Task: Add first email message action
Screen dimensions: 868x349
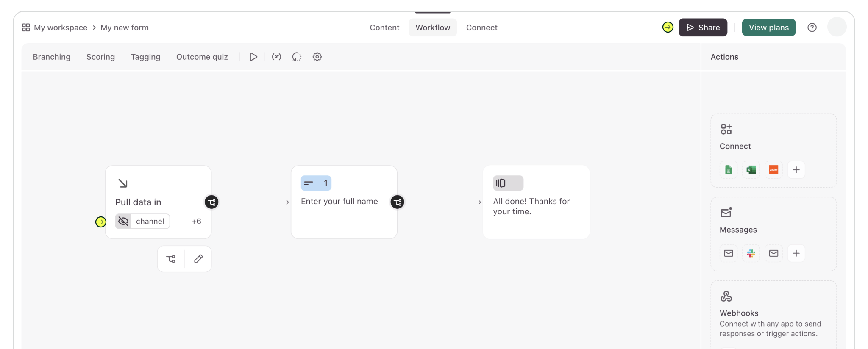Action: point(729,253)
